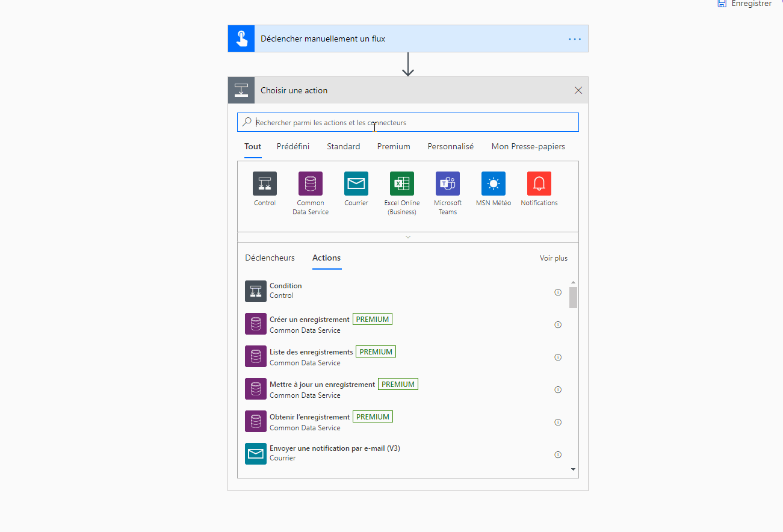This screenshot has height=532, width=783.
Task: Click the Enregistrer save button
Action: tap(744, 4)
